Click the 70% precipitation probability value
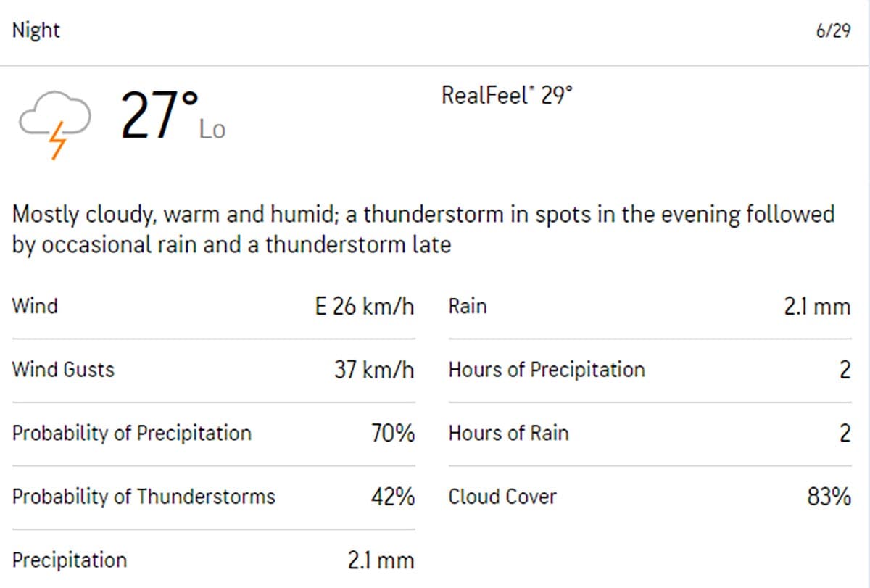This screenshot has width=870, height=588. tap(392, 434)
